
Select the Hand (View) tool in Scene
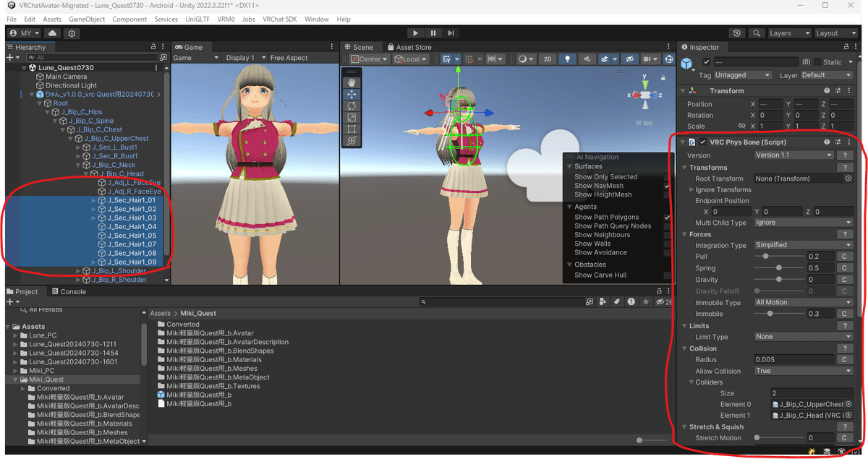(x=352, y=82)
